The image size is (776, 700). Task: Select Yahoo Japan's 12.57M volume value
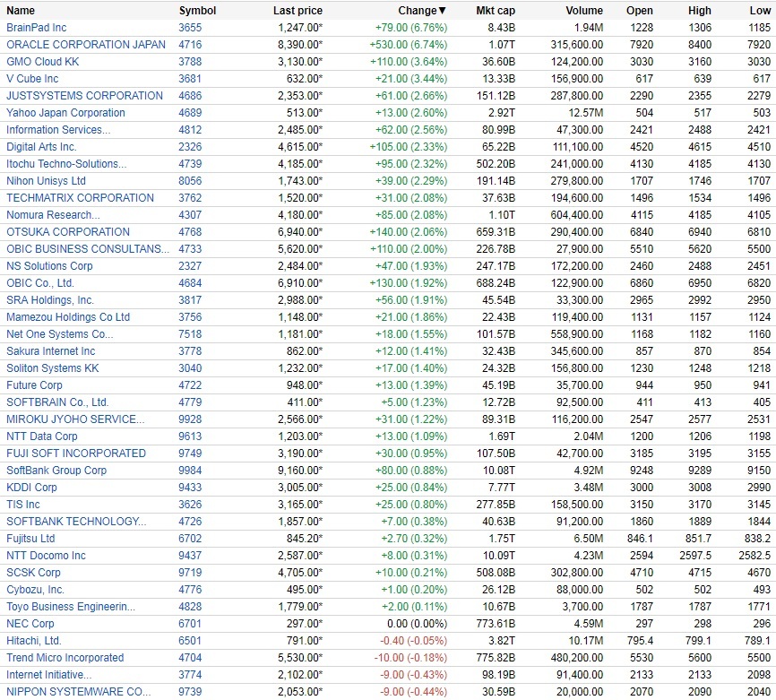coord(585,113)
